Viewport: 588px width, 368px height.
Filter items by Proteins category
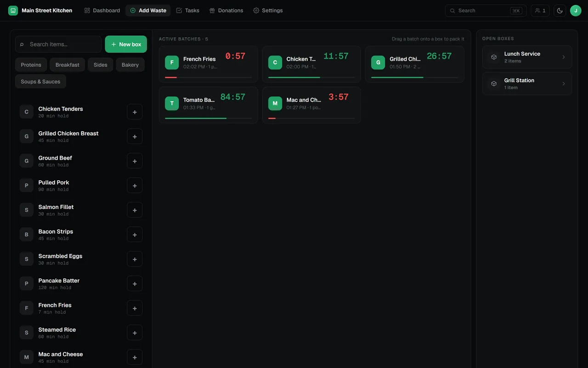tap(31, 65)
